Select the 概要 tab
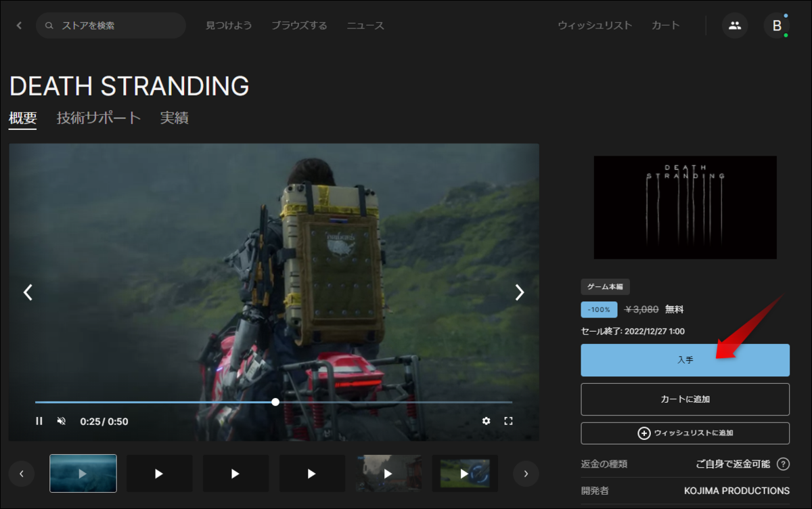The width and height of the screenshot is (812, 509). pos(23,118)
